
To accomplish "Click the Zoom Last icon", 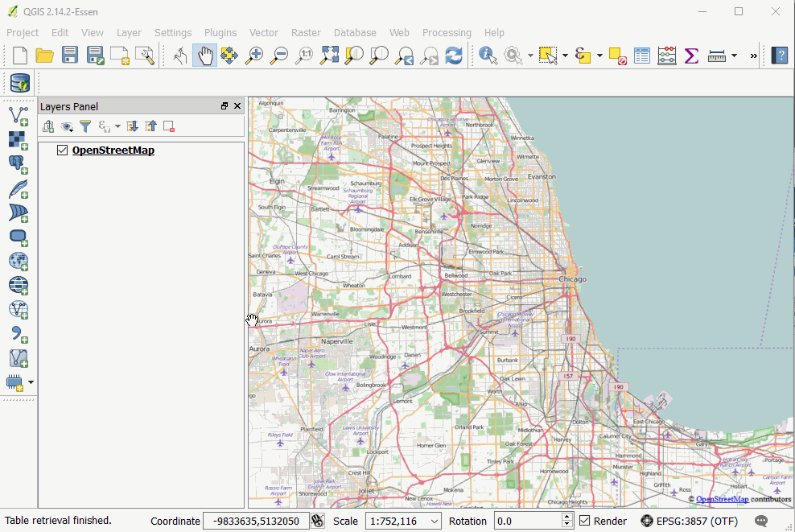I will [x=404, y=55].
